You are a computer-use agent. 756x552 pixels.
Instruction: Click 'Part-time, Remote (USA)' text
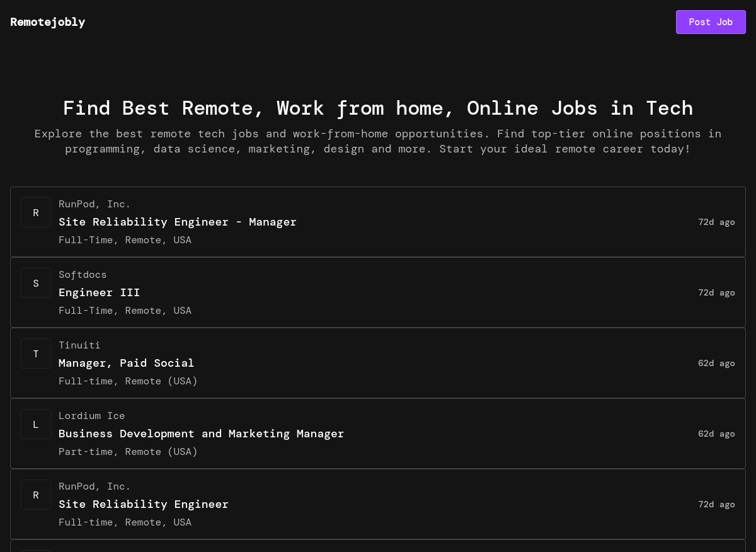pos(128,452)
